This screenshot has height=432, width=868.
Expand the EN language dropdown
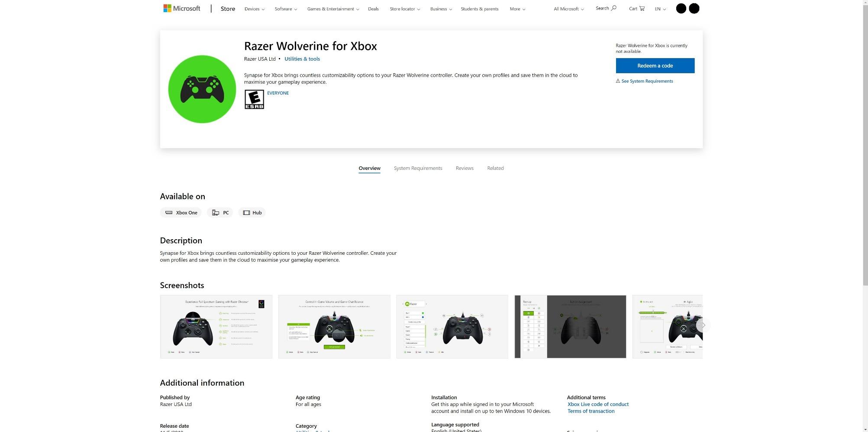tap(660, 9)
